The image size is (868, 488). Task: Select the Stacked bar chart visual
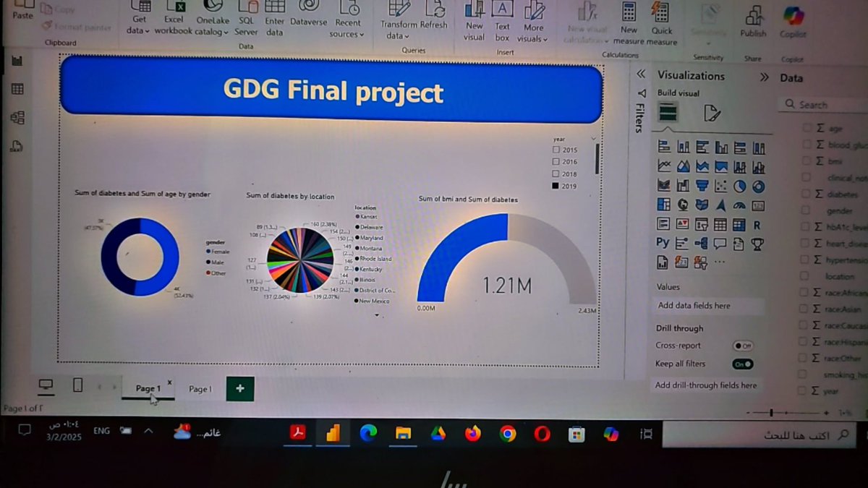[664, 147]
